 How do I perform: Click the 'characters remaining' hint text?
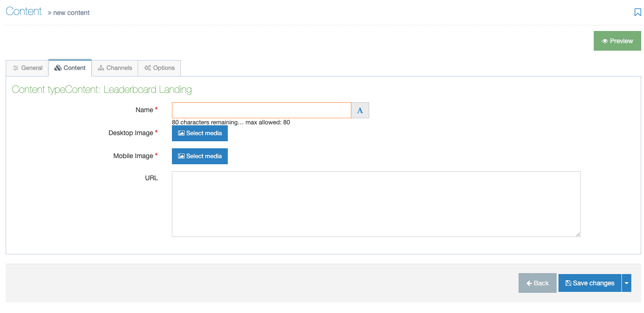(231, 122)
